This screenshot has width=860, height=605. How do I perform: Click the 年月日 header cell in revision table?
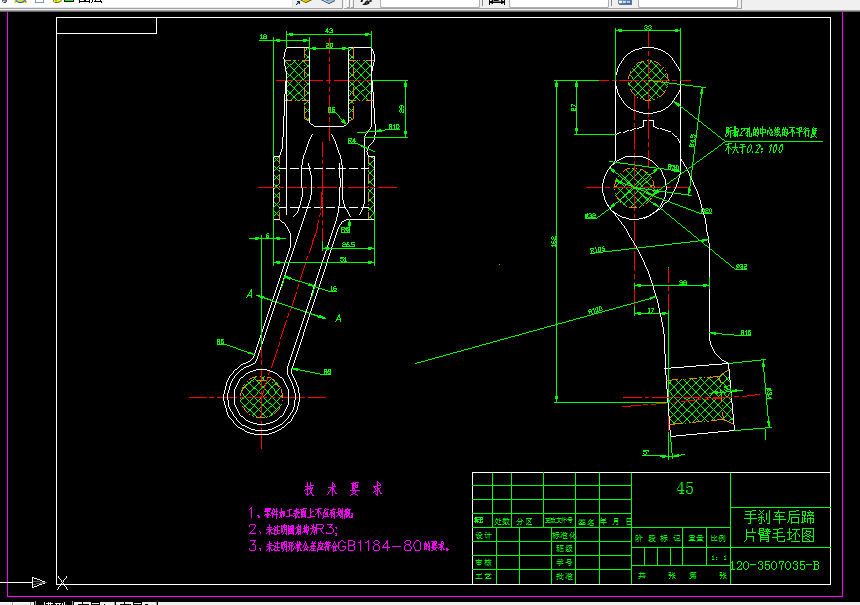615,521
